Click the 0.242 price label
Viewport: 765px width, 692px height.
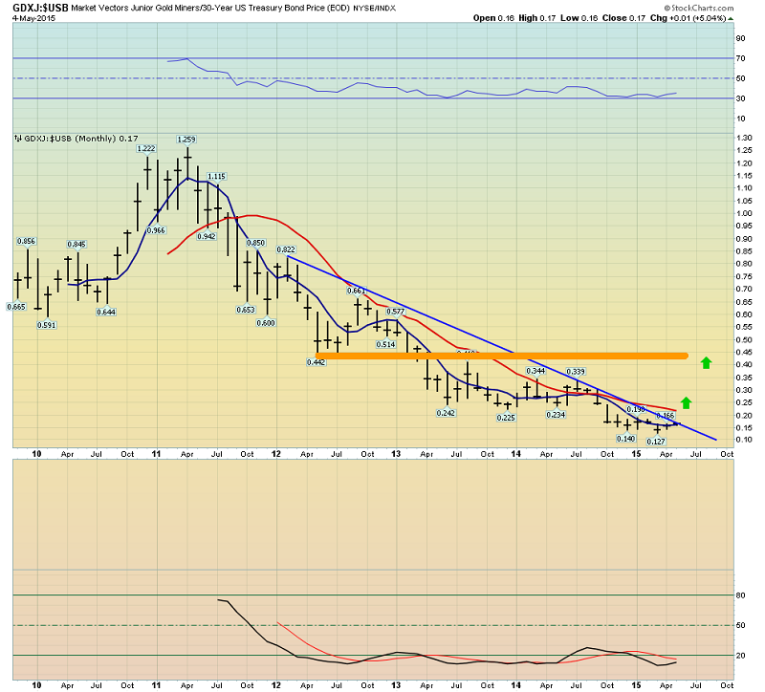tap(446, 413)
